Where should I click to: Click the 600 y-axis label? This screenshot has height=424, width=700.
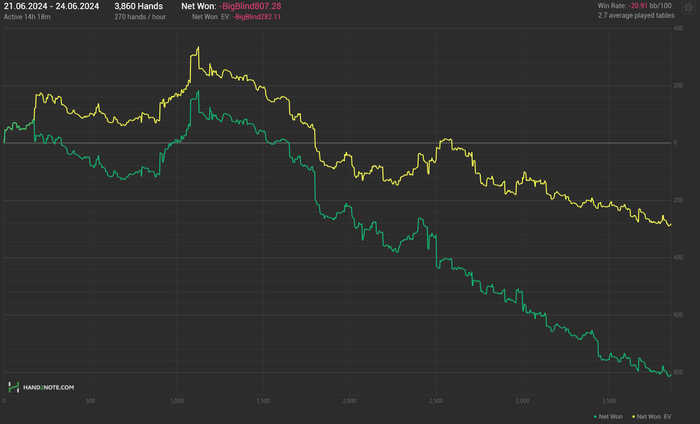coord(678,315)
